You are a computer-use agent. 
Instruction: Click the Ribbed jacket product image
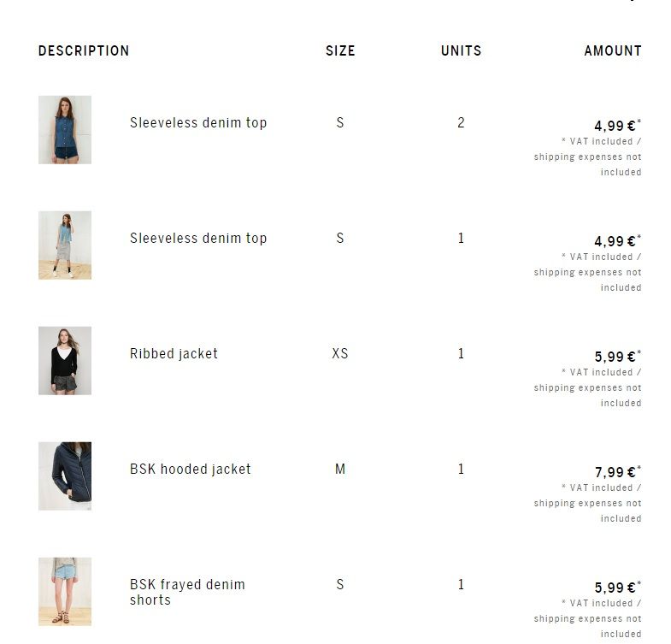[x=65, y=361]
